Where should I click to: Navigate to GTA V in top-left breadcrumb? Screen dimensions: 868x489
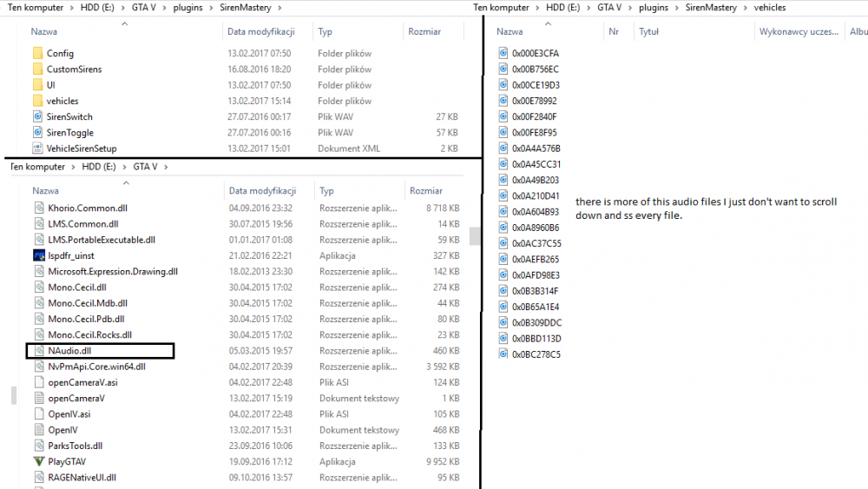(x=143, y=8)
